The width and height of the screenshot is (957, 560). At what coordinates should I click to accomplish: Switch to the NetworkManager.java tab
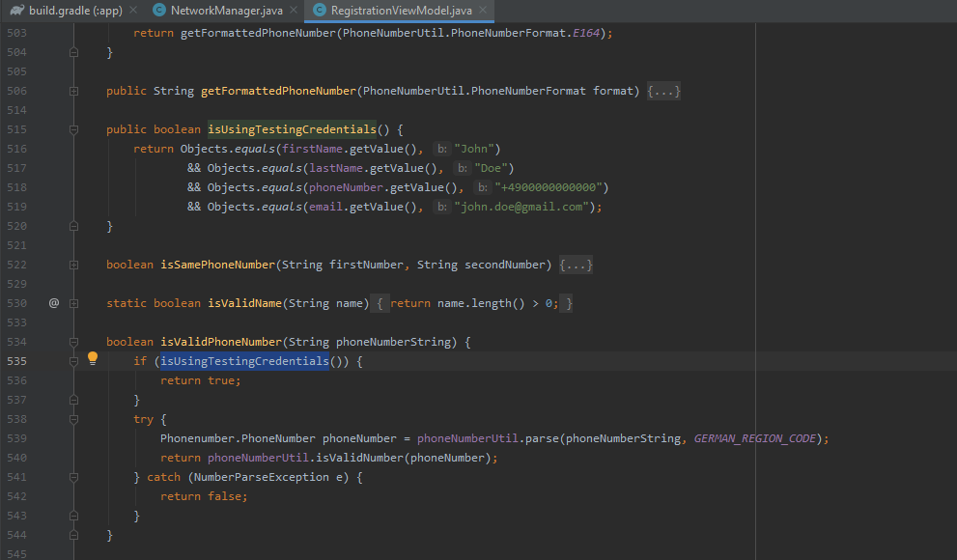point(226,11)
